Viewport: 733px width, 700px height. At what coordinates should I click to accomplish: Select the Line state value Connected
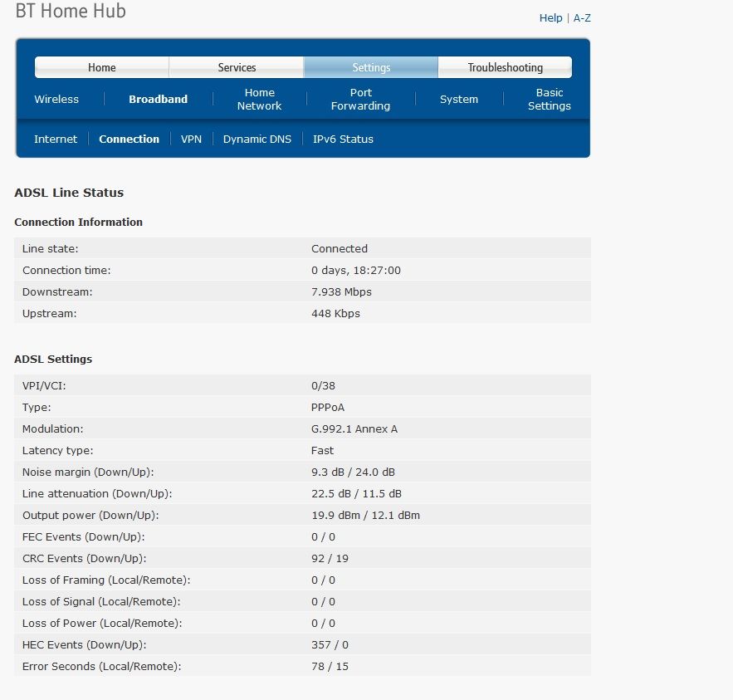tap(340, 249)
